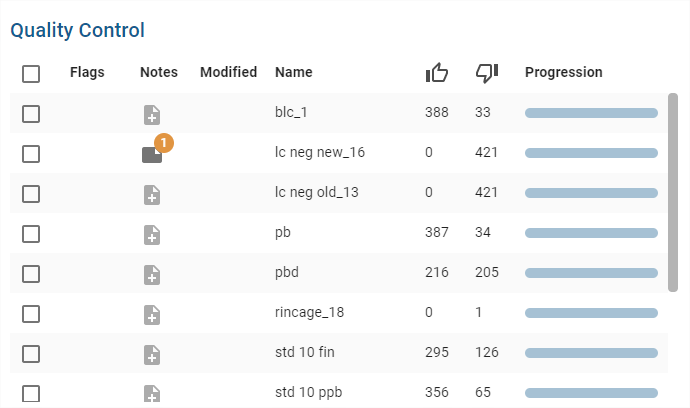Open the rincage_18 sample name
690x408 pixels.
pos(309,312)
